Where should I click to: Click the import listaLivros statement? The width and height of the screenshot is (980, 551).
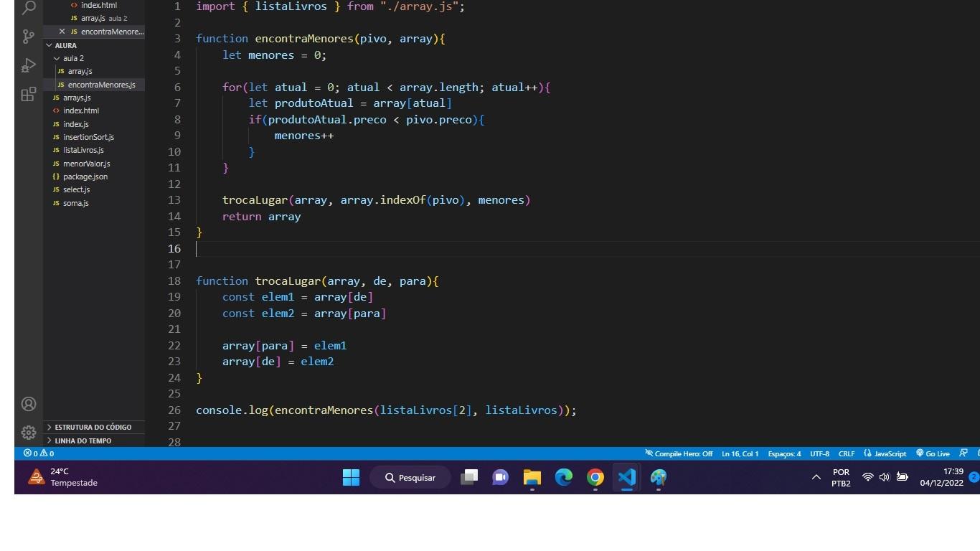(331, 6)
